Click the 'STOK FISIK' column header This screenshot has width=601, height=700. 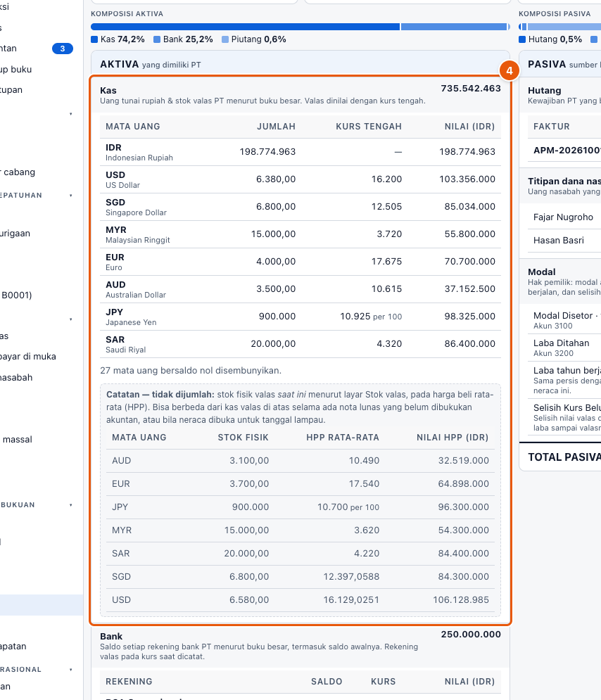click(x=243, y=438)
